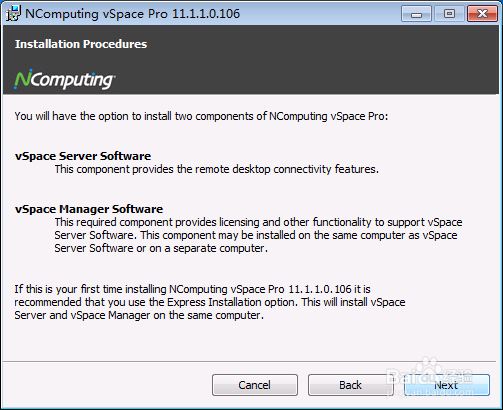The width and height of the screenshot is (503, 410).
Task: Click the NComputing logo in the header banner
Action: click(x=65, y=79)
